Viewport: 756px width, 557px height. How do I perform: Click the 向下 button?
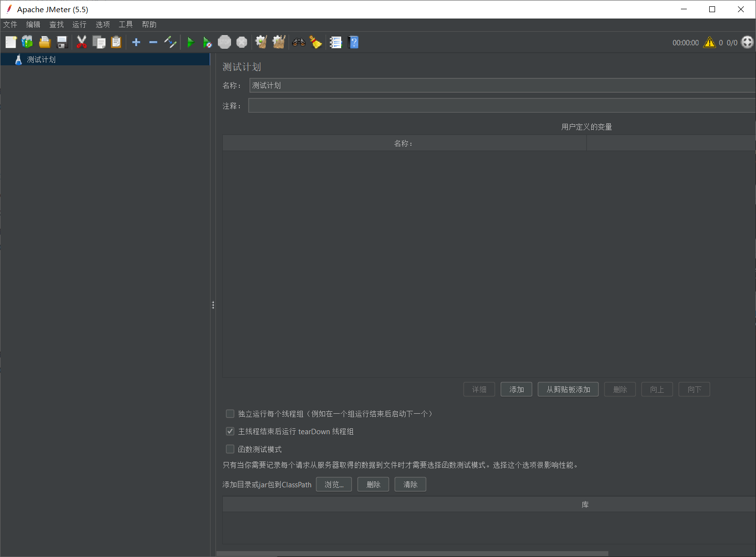click(695, 389)
